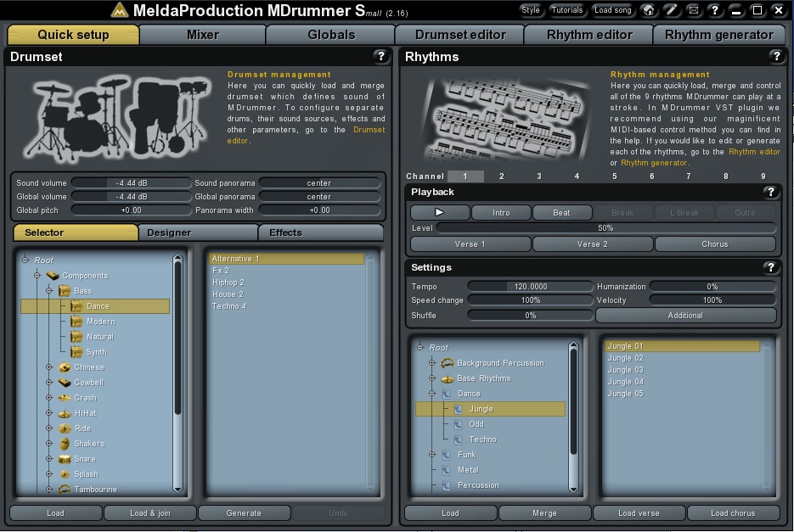Open Drumset panel help icon
The height and width of the screenshot is (532, 794).
381,56
